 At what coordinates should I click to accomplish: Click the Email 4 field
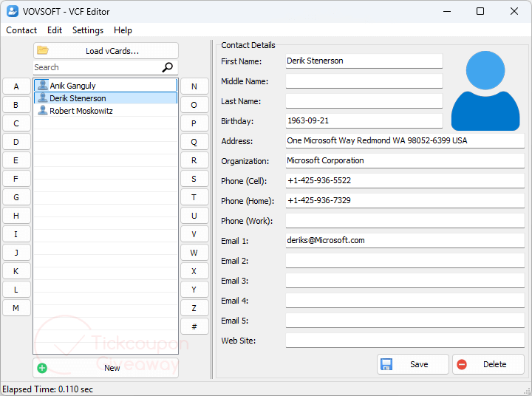[x=405, y=301]
